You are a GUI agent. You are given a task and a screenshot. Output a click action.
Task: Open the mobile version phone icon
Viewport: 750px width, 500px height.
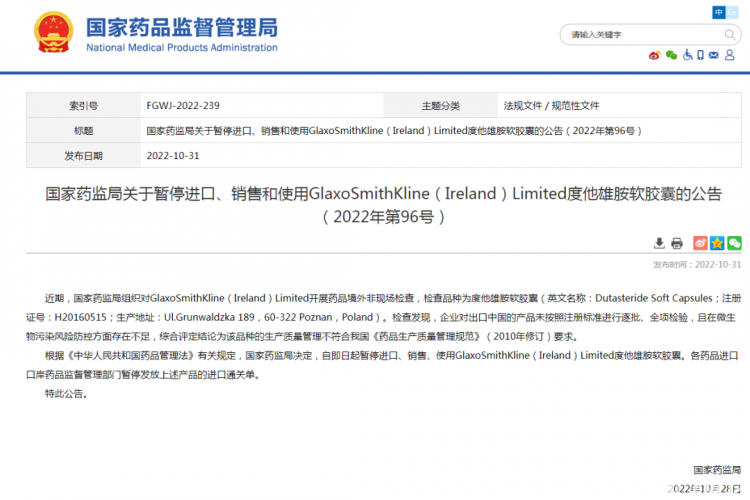tap(700, 55)
